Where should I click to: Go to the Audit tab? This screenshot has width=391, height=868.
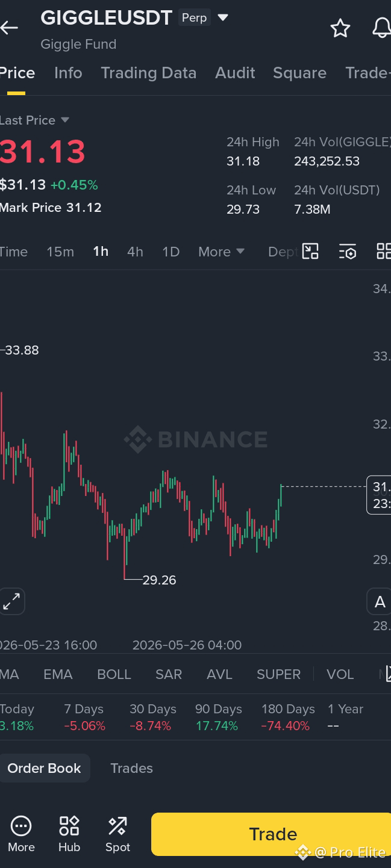coord(235,73)
